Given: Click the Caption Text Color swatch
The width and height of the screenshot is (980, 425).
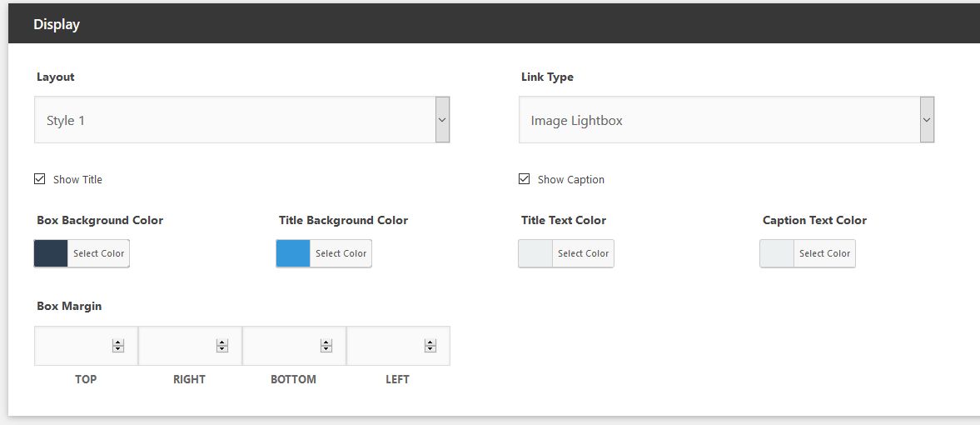Looking at the screenshot, I should [777, 253].
